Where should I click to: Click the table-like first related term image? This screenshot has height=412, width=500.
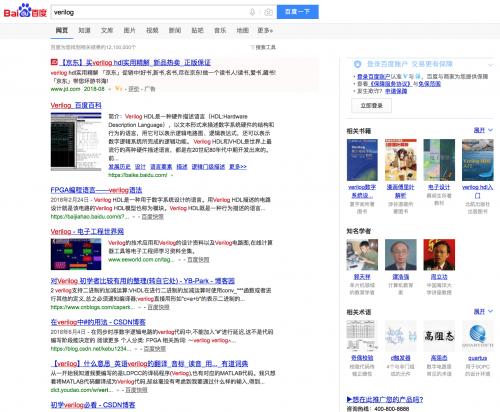362,336
